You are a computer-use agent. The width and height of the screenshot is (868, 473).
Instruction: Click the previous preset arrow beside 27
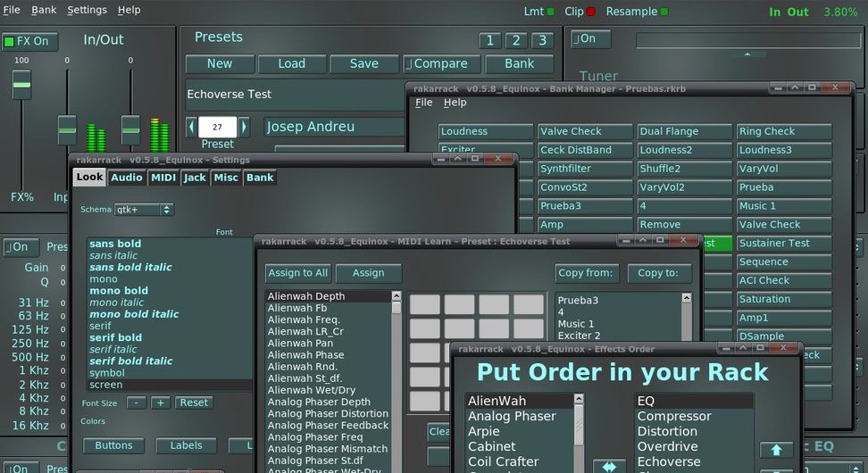[191, 127]
